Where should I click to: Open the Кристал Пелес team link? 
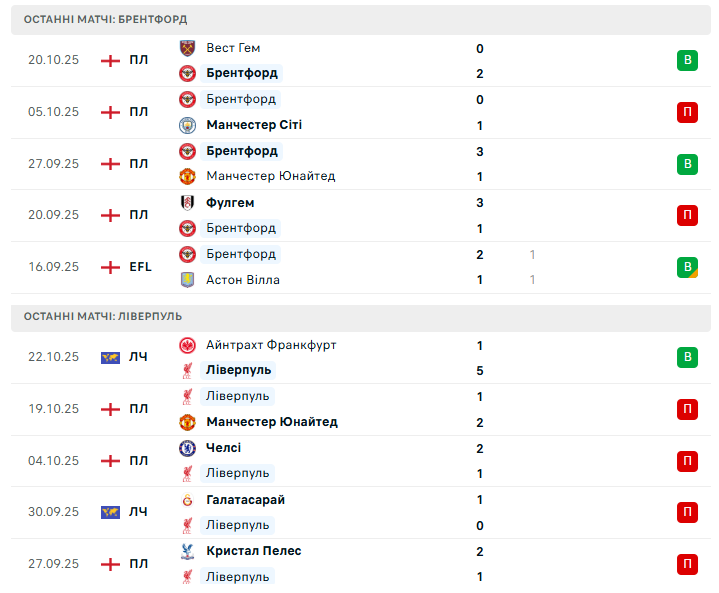coord(253,551)
